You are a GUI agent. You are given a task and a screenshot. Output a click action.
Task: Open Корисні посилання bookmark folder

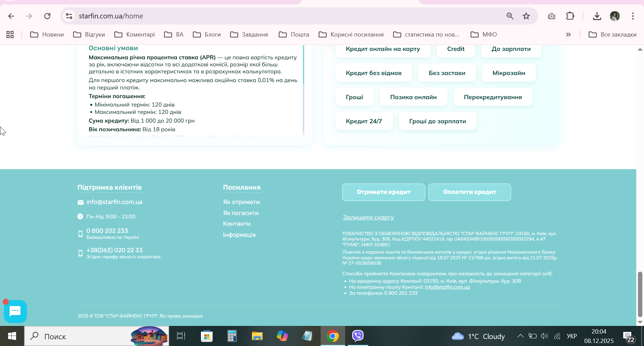pyautogui.click(x=351, y=34)
